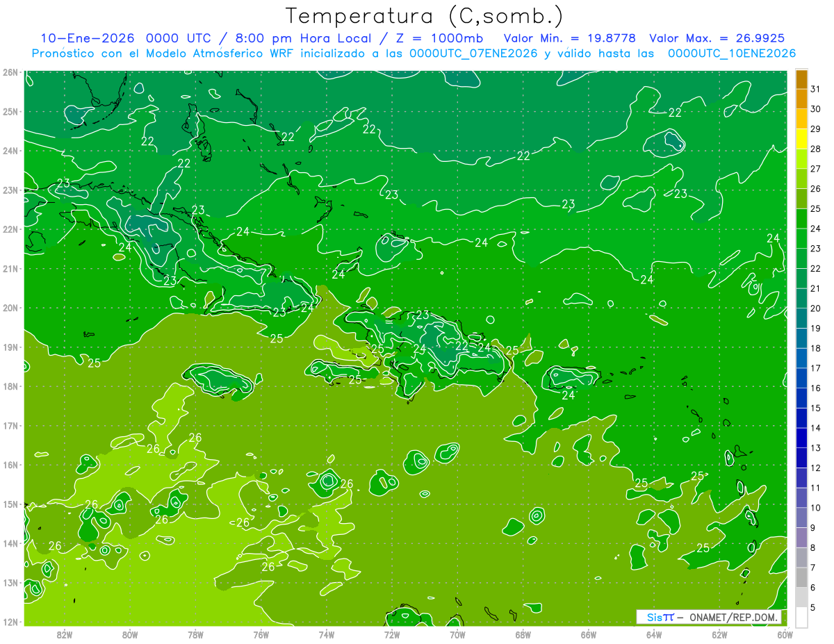Click the longitude axis label "60W"
Image resolution: width=834 pixels, height=644 pixels.
pyautogui.click(x=785, y=634)
